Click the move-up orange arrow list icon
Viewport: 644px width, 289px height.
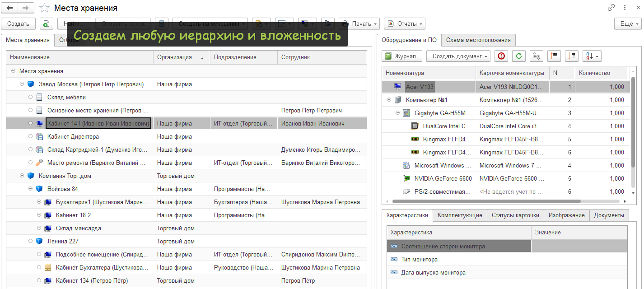tap(554, 56)
